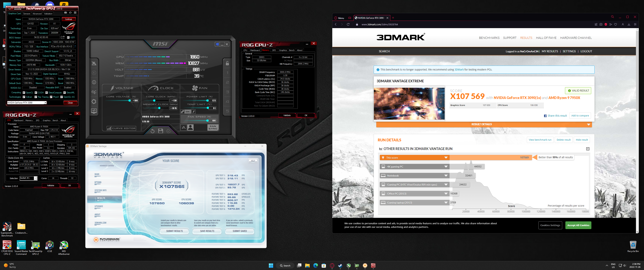Click the MSI dragon logo sidebar icon
644x270 pixels.
coord(94,63)
